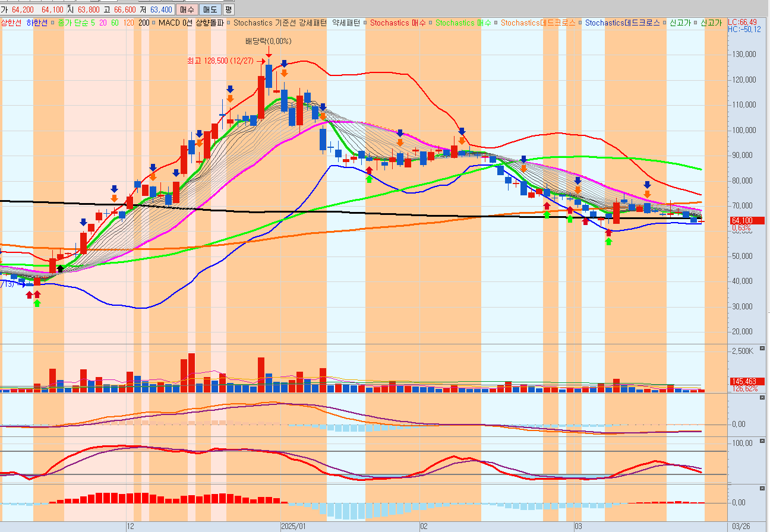770x532 pixels.
Task: Close the MACD line indicator panel
Action: (763, 397)
